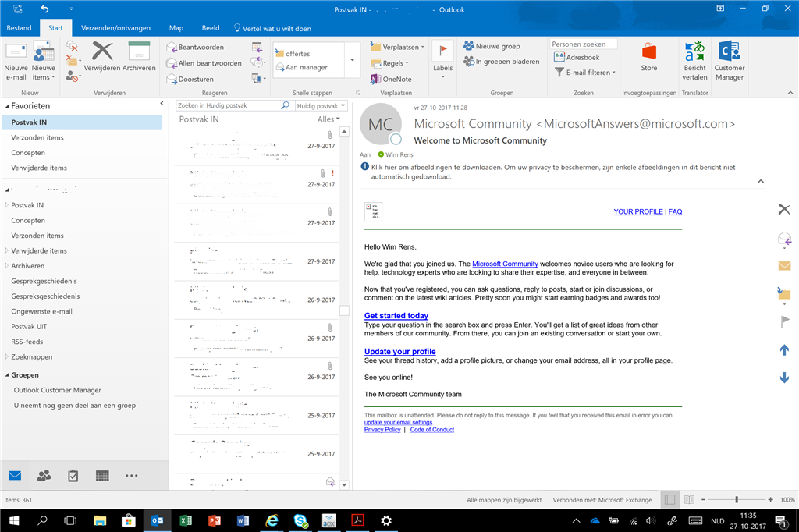
Task: Switch to Mail view in navigation bar
Action: coord(15,475)
